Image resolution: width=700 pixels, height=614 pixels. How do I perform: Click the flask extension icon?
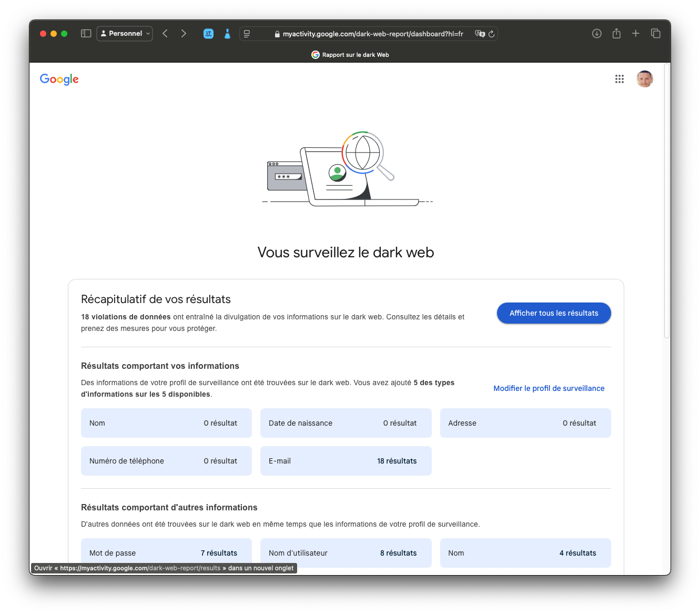pos(227,34)
